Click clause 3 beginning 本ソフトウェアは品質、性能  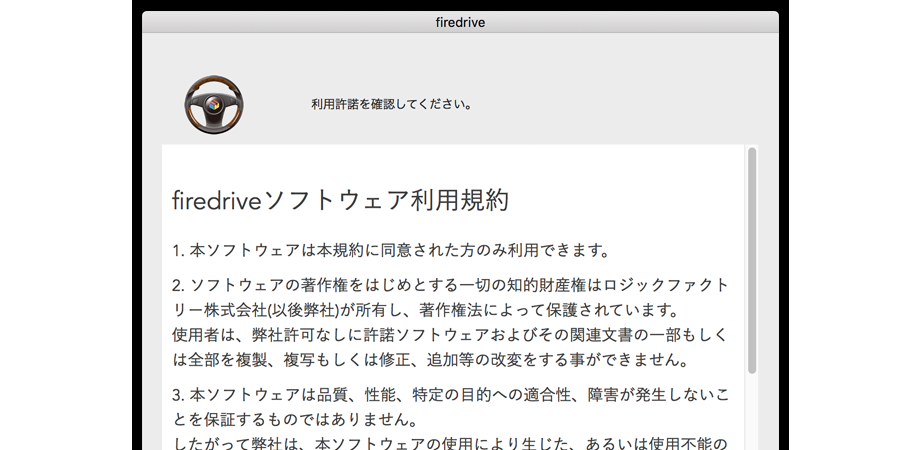[451, 395]
